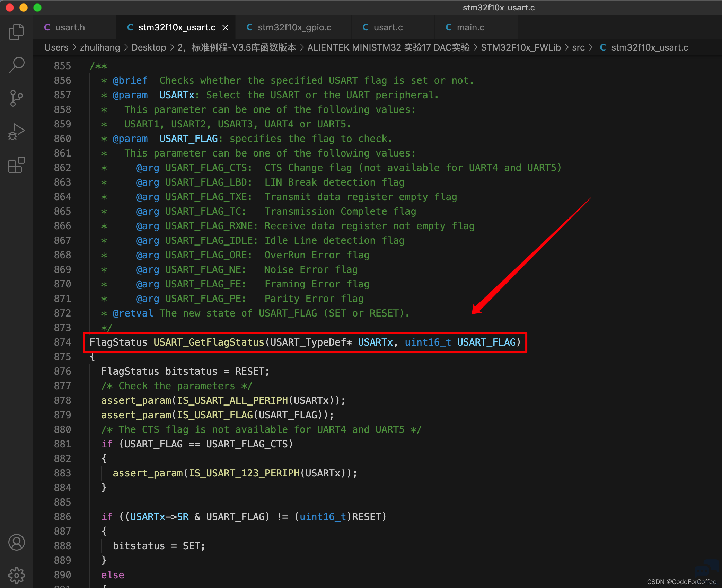Click the zhulihang breadcrumb segment
This screenshot has height=588, width=722.
(x=100, y=47)
